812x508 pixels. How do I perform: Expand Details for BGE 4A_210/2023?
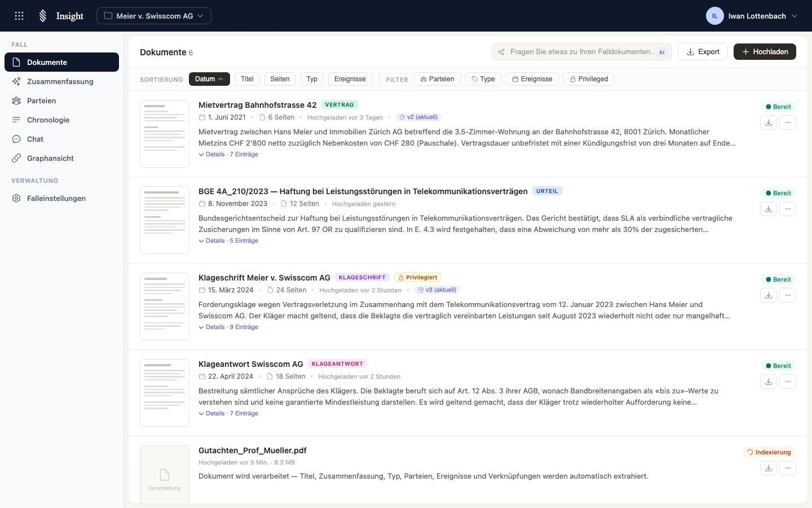click(x=228, y=240)
